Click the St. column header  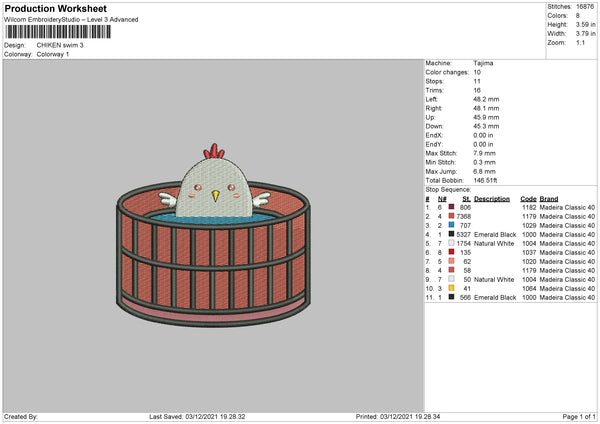[465, 198]
